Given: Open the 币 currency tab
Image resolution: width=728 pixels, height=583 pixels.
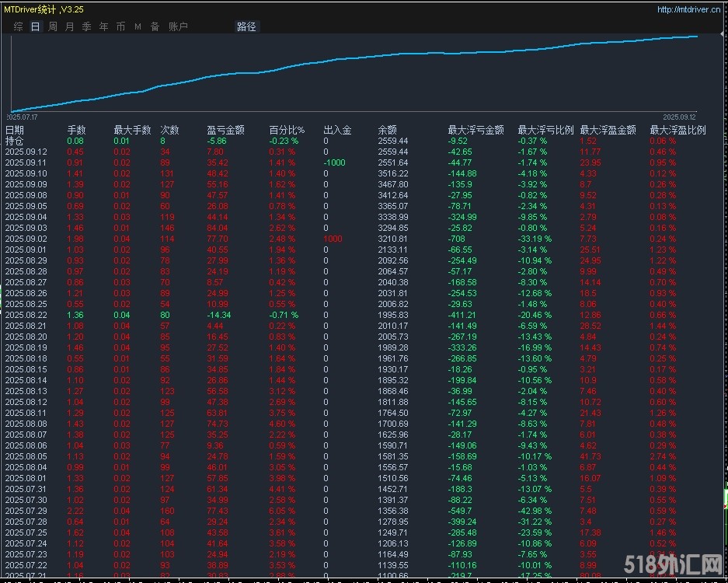Looking at the screenshot, I should (x=121, y=26).
